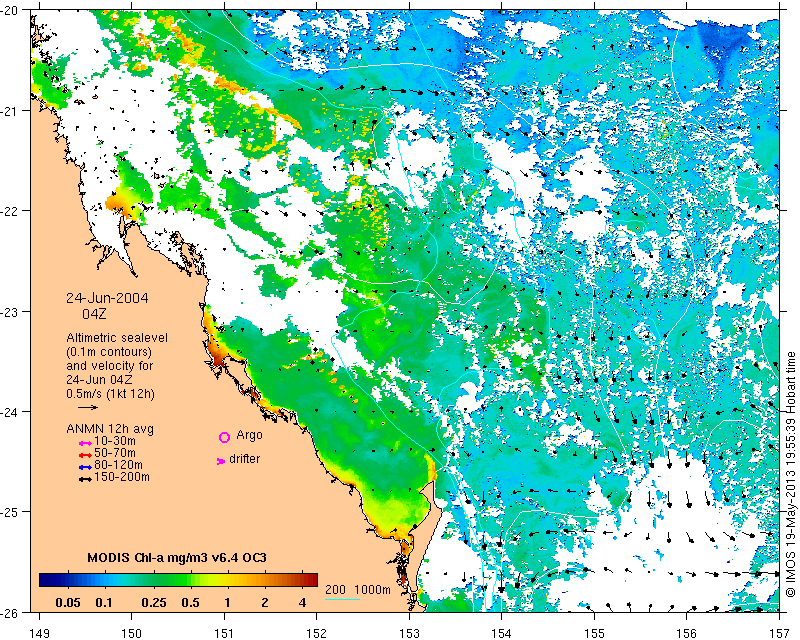Click latitude axis label -24
The height and width of the screenshot is (640, 800).
coord(10,411)
